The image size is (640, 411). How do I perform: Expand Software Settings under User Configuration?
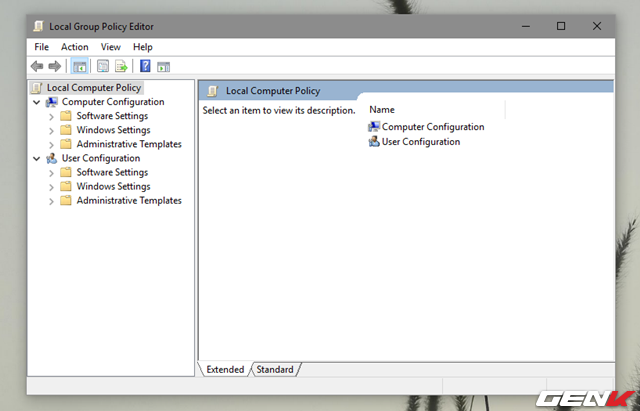click(x=51, y=173)
